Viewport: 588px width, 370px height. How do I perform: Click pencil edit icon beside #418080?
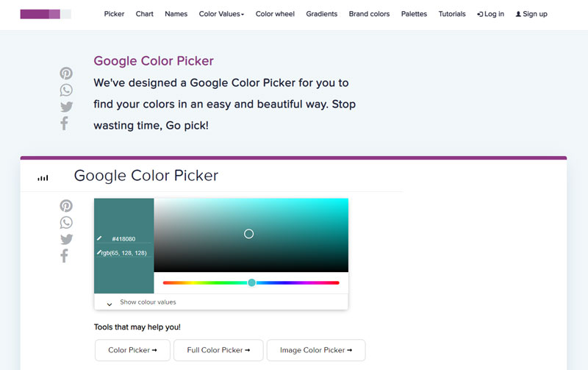click(x=99, y=238)
